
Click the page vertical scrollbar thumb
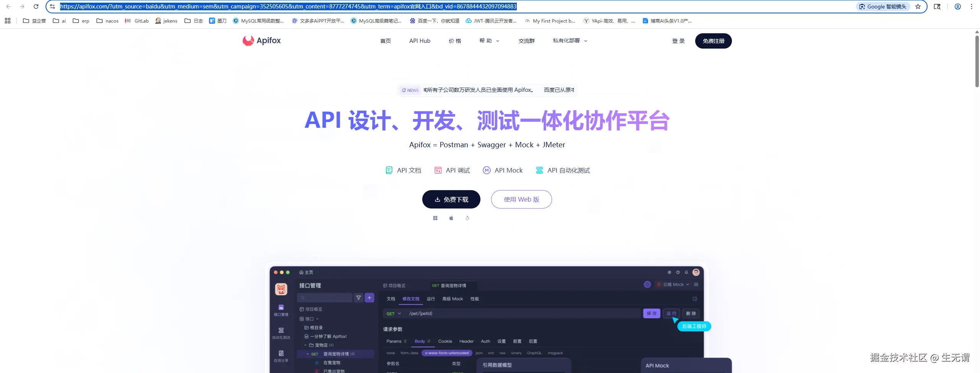click(x=977, y=61)
